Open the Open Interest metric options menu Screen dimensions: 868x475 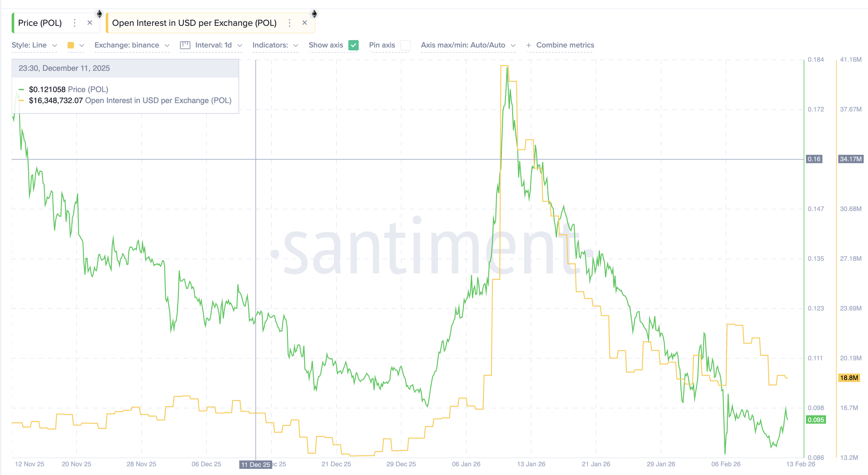coord(289,23)
